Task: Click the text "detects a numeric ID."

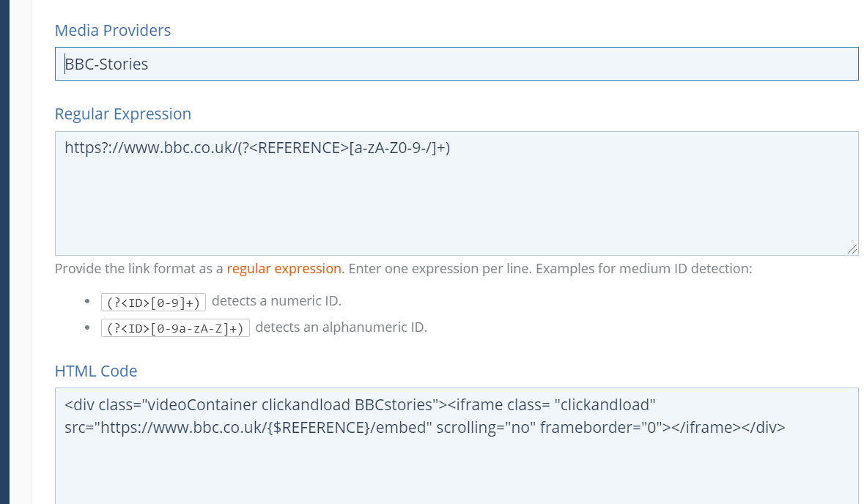Action: pyautogui.click(x=276, y=300)
